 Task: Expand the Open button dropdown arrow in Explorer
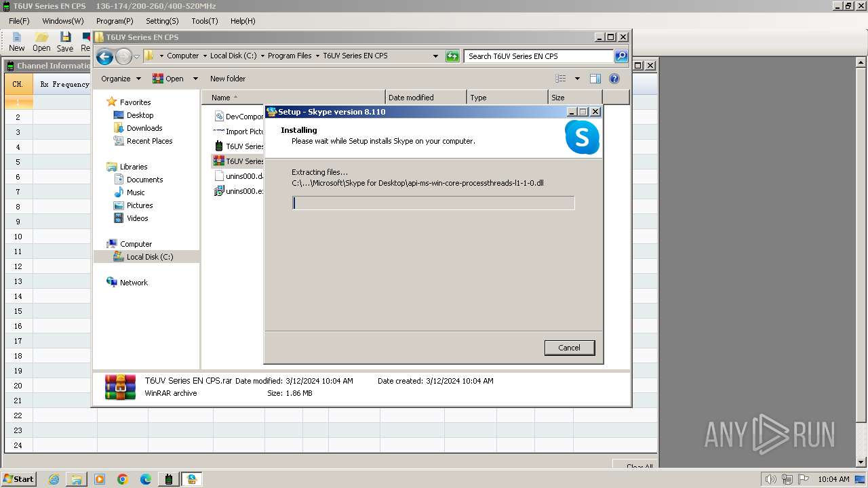(195, 79)
